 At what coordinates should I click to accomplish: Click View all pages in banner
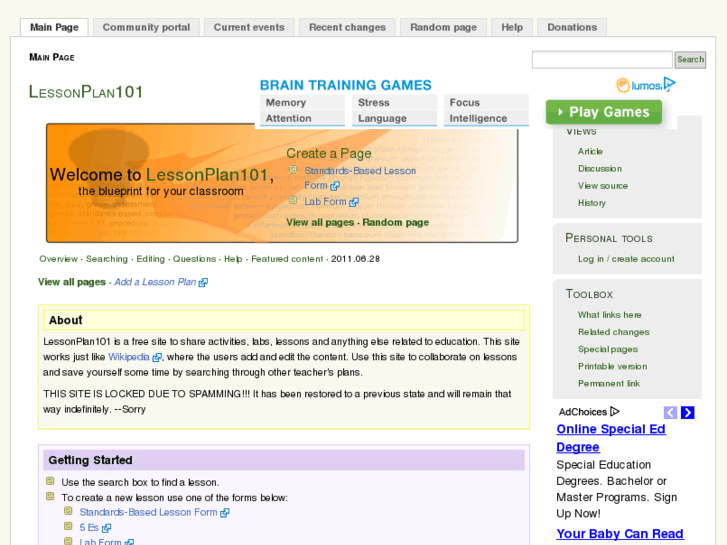point(320,223)
